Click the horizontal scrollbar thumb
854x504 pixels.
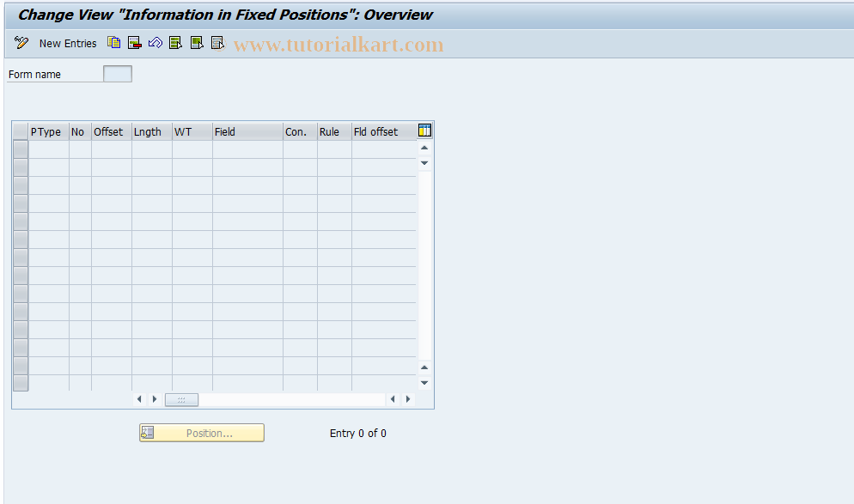pos(181,400)
